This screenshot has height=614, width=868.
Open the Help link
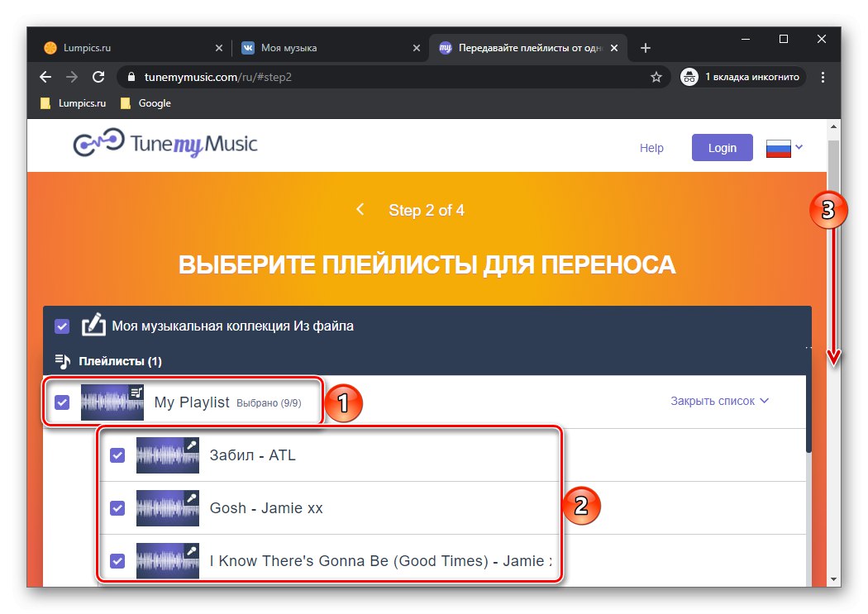click(x=651, y=147)
